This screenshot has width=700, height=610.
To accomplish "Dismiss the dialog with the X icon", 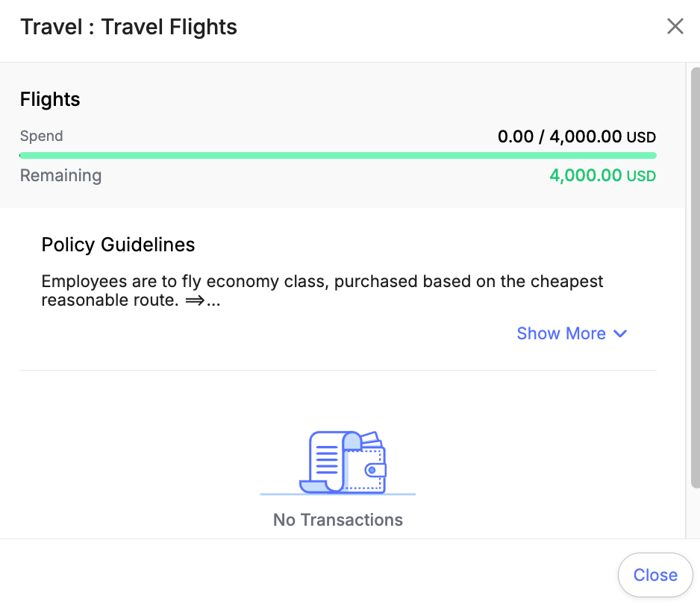I will point(675,26).
